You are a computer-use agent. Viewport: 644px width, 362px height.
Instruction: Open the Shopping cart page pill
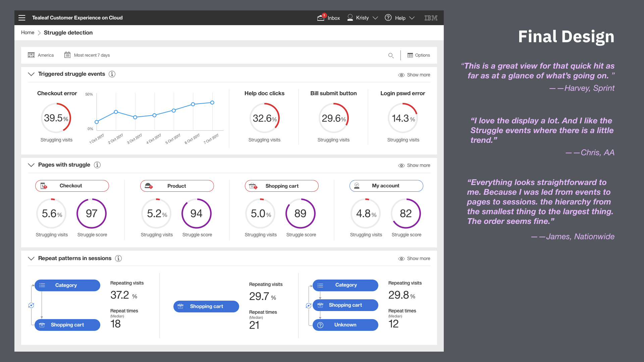[x=282, y=186]
